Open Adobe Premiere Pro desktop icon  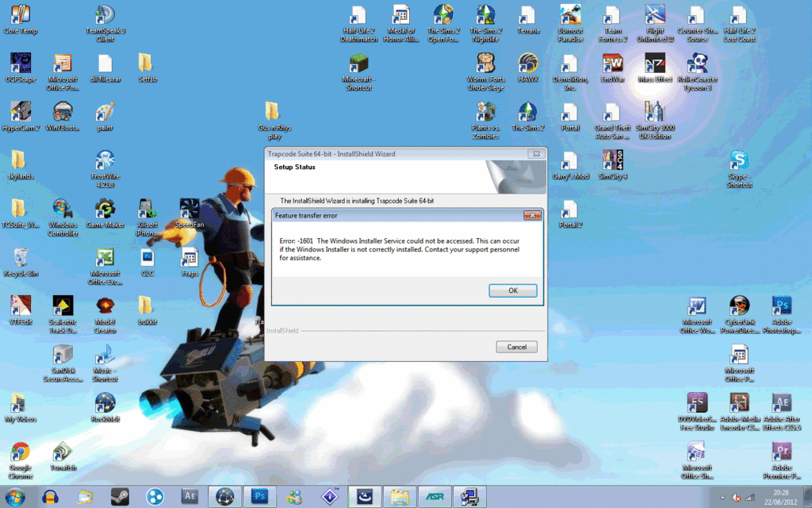[781, 460]
